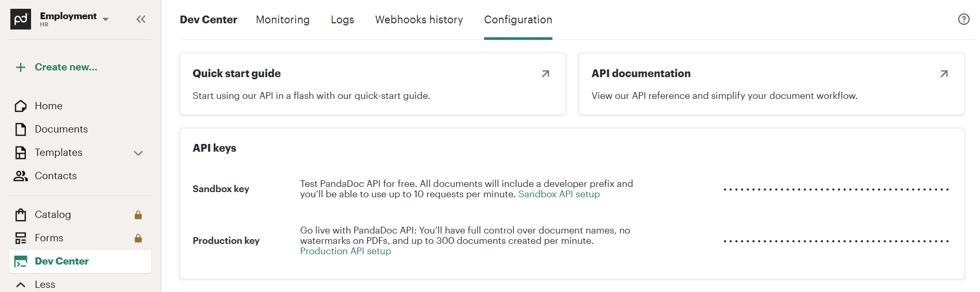Click the Documents page icon
Image resolution: width=980 pixels, height=292 pixels.
point(21,129)
